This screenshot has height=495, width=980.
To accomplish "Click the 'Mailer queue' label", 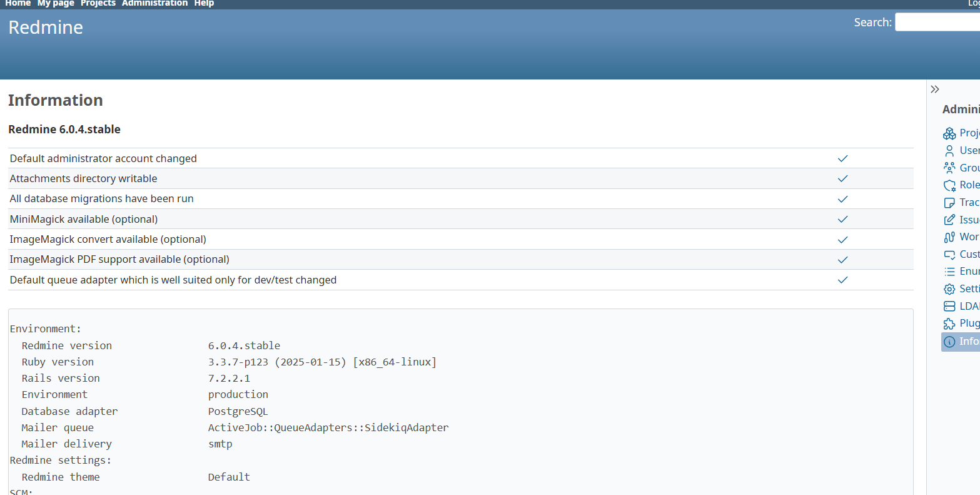I will pos(58,427).
